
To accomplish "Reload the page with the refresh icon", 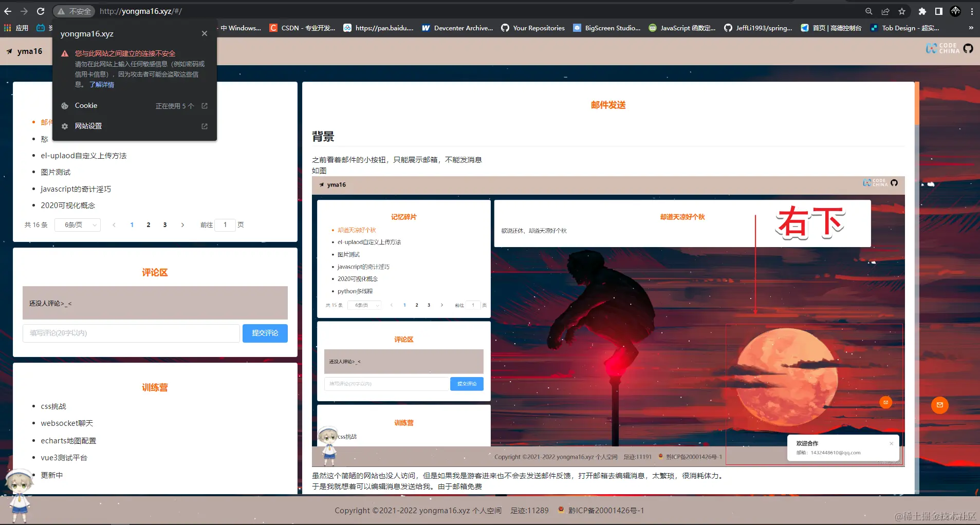I will [41, 11].
